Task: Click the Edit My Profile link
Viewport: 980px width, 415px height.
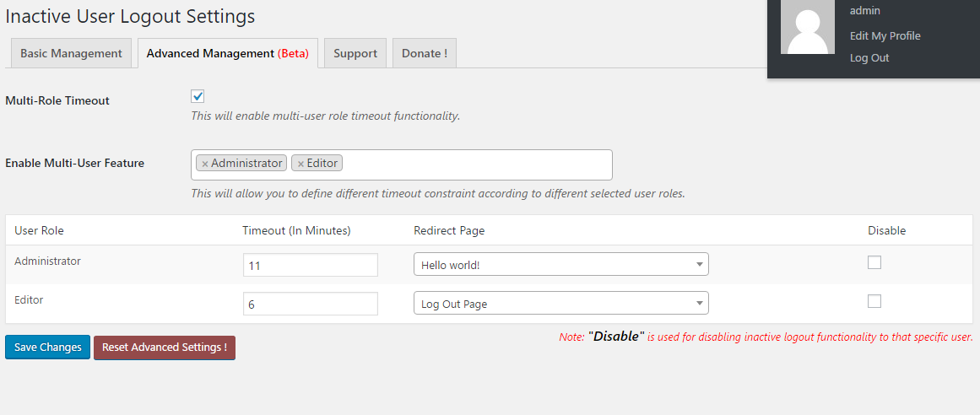Action: click(885, 35)
